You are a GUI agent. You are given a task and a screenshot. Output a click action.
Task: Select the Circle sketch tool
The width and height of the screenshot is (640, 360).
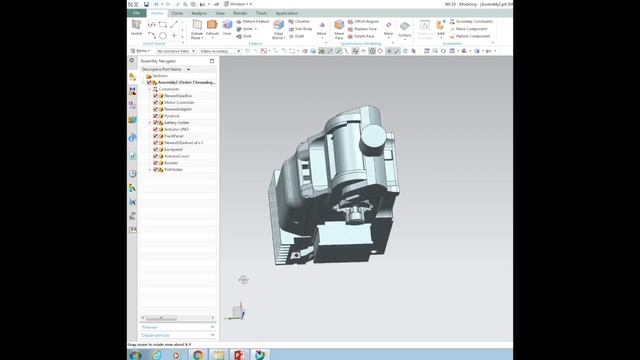coord(163,36)
